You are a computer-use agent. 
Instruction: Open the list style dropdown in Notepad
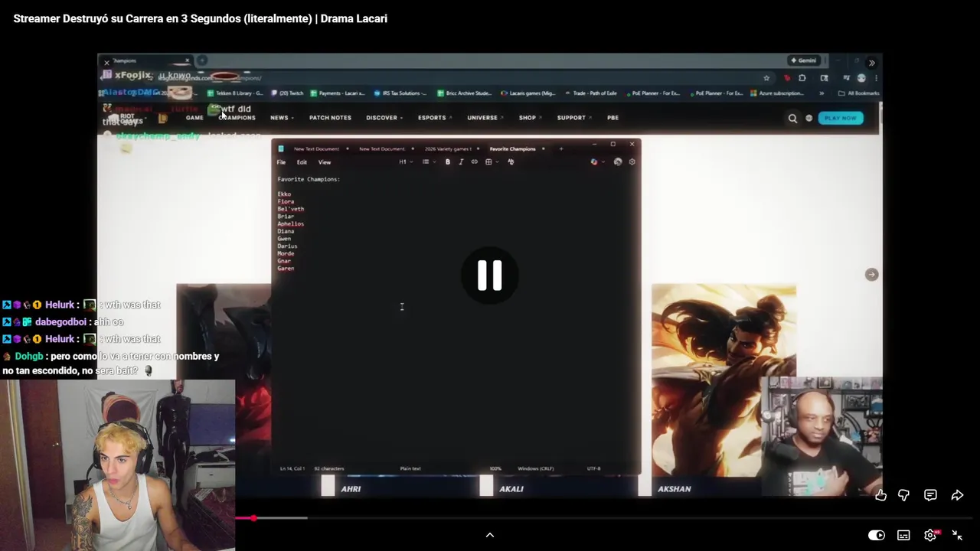point(428,162)
